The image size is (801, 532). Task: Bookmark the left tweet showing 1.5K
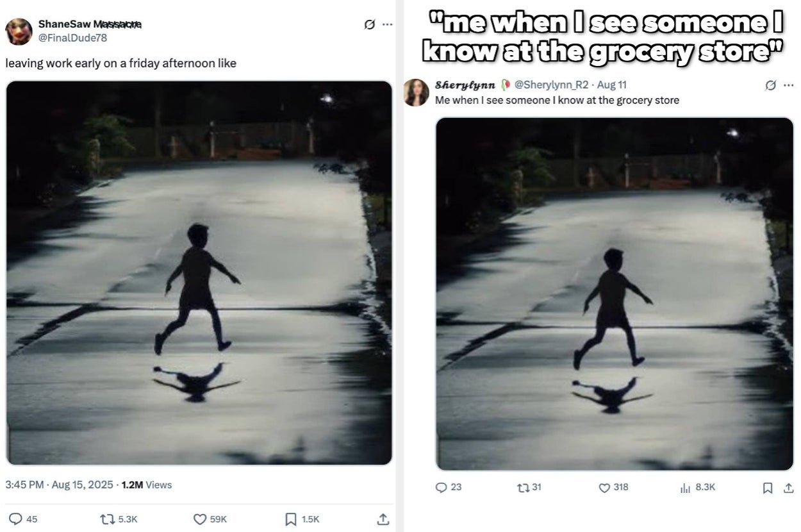pos(290,519)
